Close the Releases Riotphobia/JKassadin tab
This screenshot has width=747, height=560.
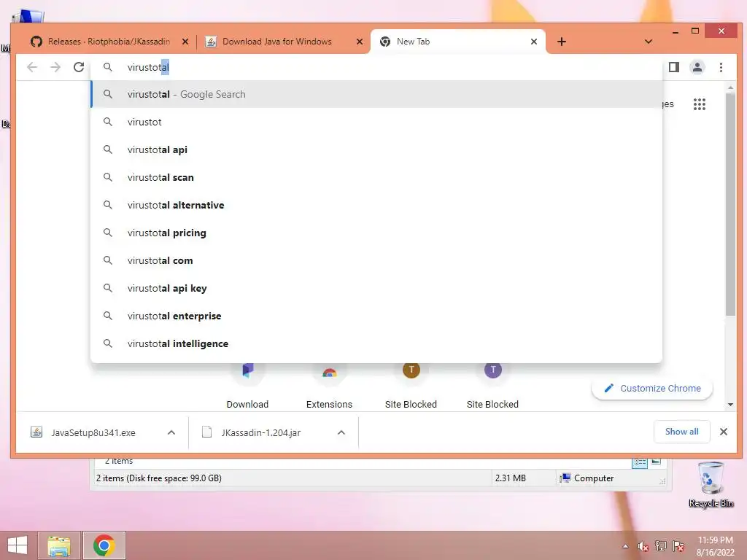point(185,42)
